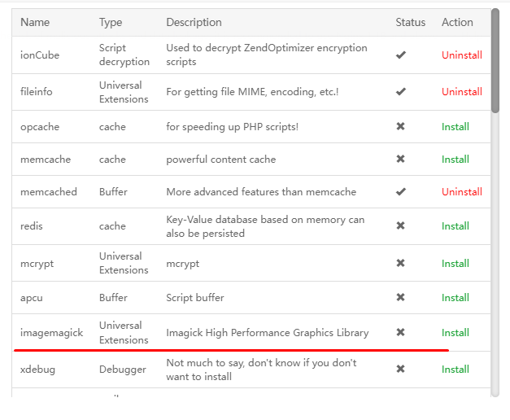Install the imagemagick extension
This screenshot has width=510, height=420.
point(455,333)
